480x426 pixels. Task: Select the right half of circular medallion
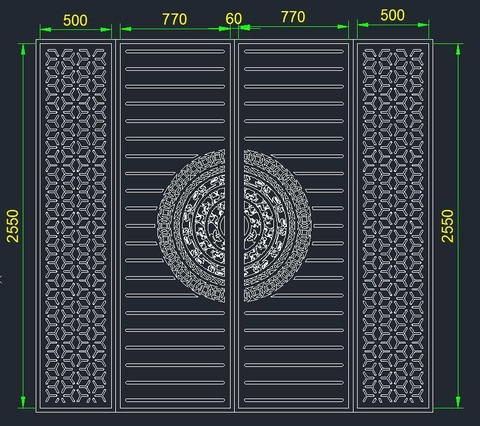[x=278, y=226]
